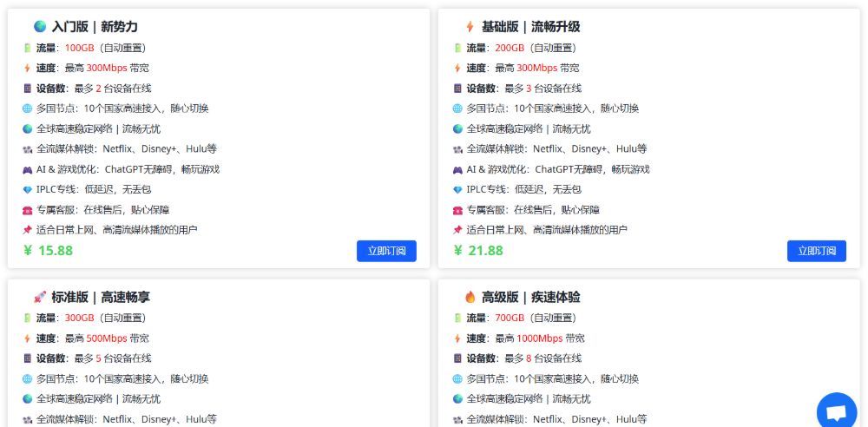This screenshot has height=427, width=868.
Task: Click speed bolt icon in 入门版 card
Action: point(27,68)
